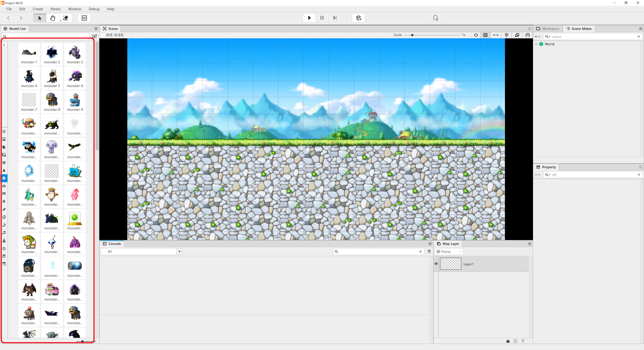The height and width of the screenshot is (350, 644).
Task: Clear the Scene Maker name search
Action: click(x=639, y=37)
